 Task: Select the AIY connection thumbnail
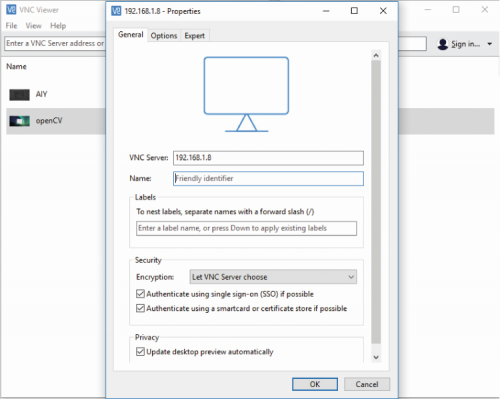pos(19,95)
